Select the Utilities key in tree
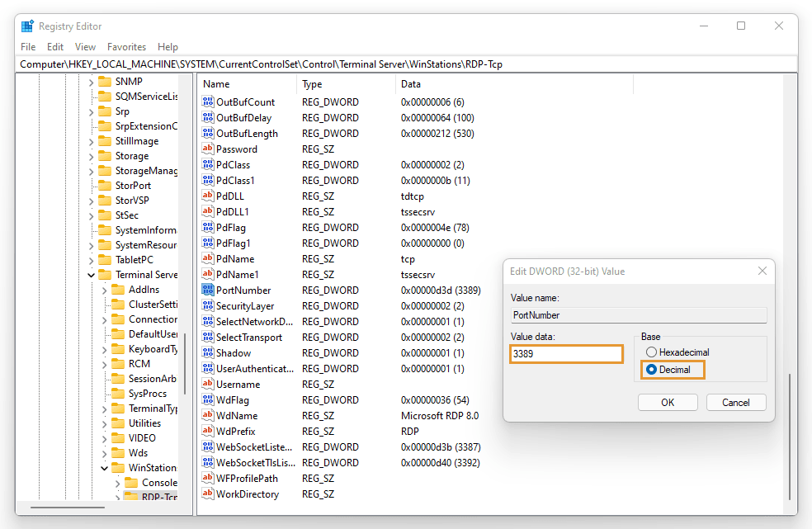This screenshot has height=529, width=812. tap(144, 423)
